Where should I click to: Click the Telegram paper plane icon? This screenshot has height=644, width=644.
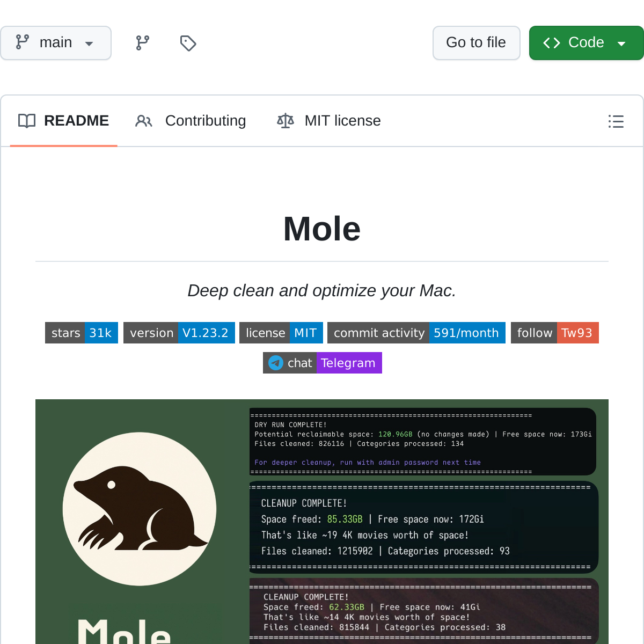coord(276,363)
